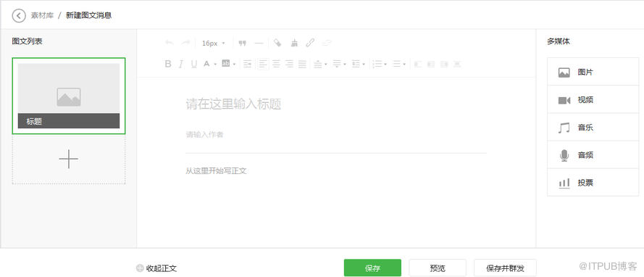
Task: Expand the font color dropdown arrow
Action: pos(215,64)
